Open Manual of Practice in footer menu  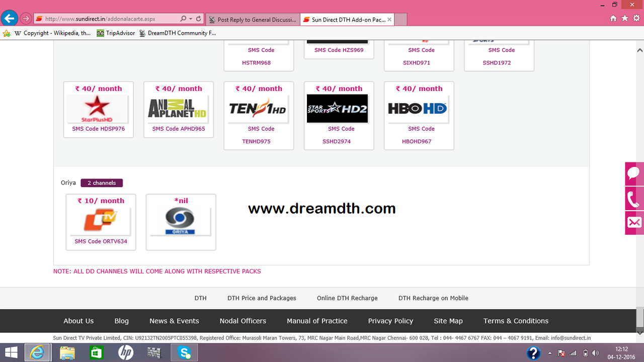coord(317,321)
